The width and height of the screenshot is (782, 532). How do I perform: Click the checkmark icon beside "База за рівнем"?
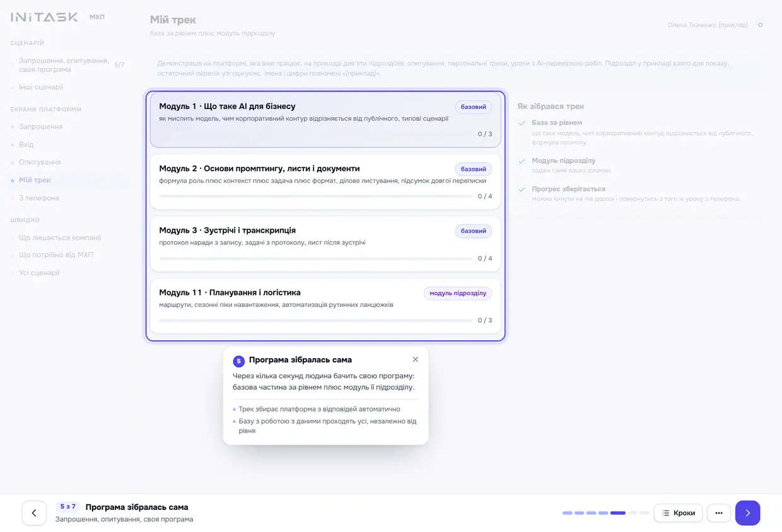[x=522, y=123]
